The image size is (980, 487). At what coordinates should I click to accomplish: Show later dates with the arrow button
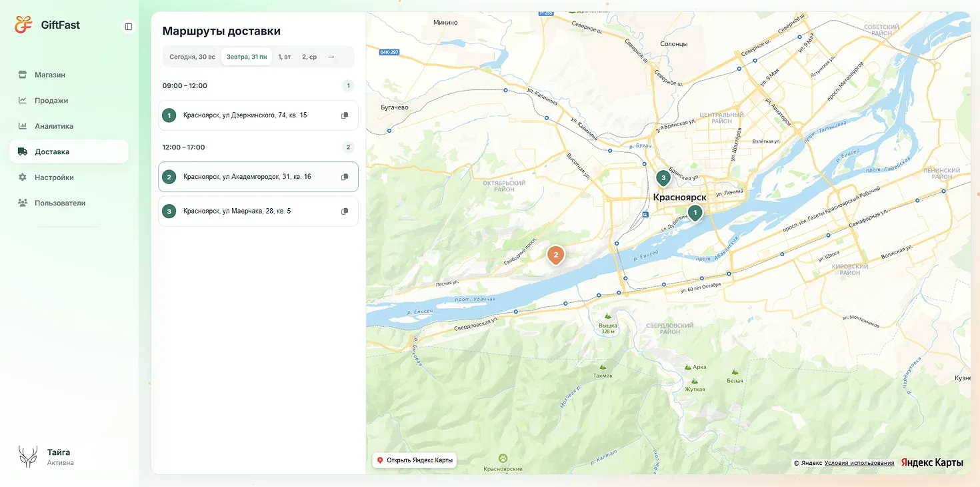coord(331,57)
